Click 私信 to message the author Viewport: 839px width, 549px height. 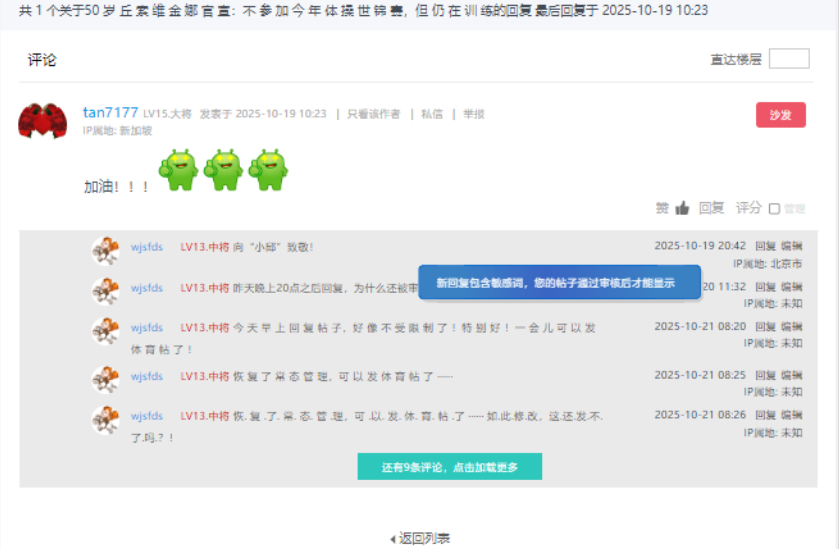(431, 114)
